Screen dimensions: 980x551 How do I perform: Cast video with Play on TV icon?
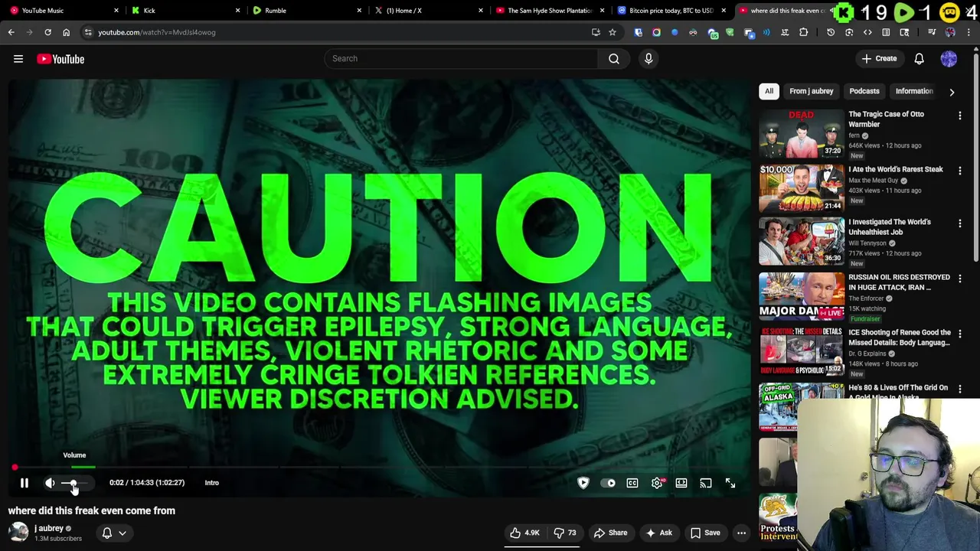coord(706,483)
